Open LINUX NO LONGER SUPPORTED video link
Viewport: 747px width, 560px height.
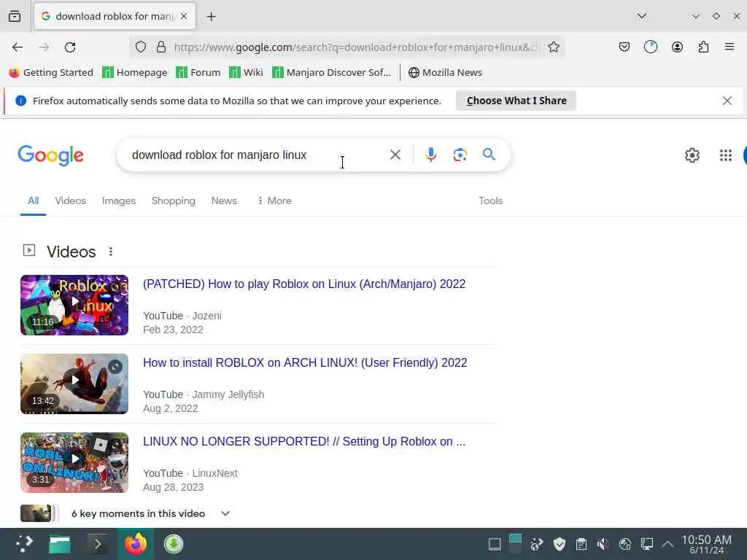point(304,441)
